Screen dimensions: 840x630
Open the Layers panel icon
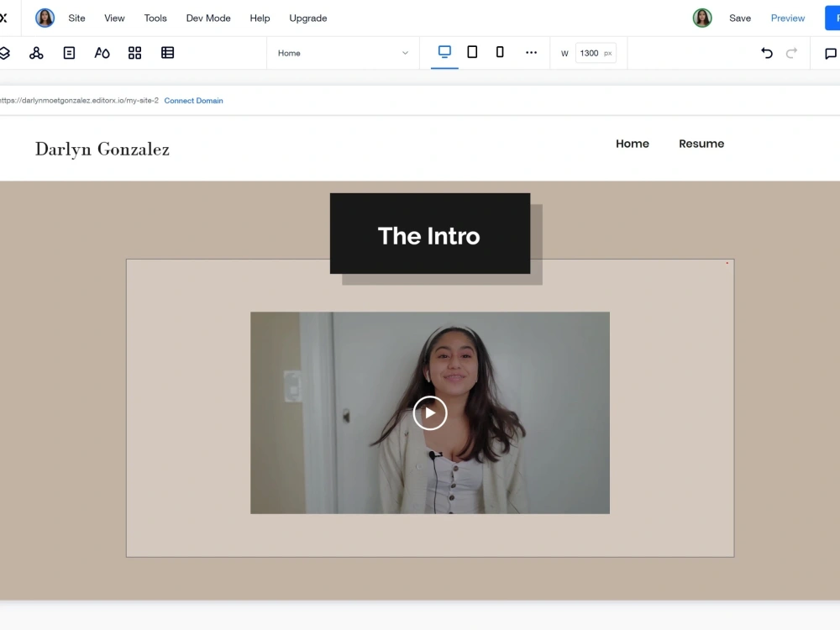click(4, 53)
